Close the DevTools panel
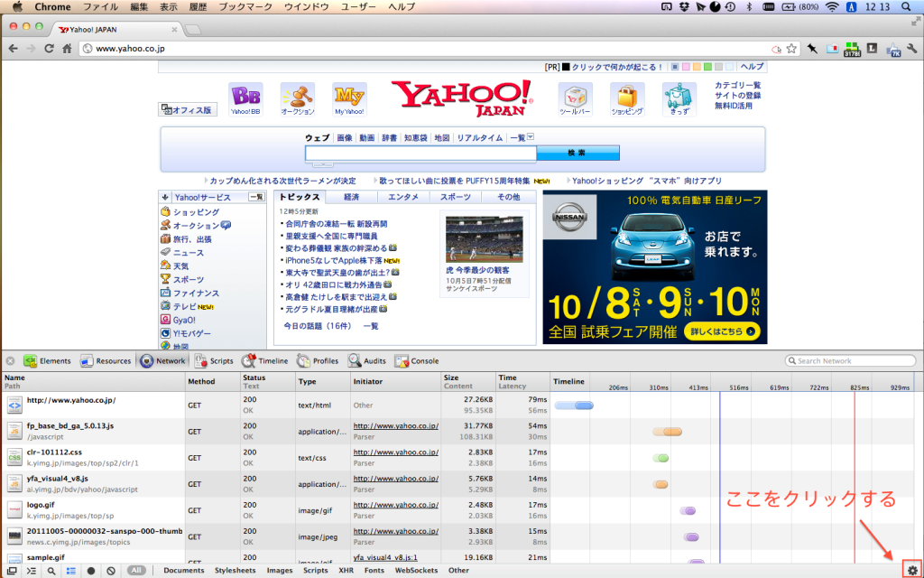 click(x=10, y=361)
